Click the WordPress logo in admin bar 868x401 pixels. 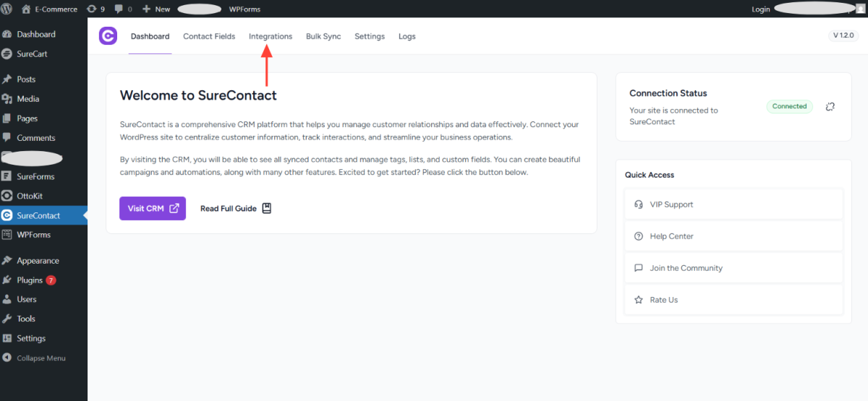point(7,9)
